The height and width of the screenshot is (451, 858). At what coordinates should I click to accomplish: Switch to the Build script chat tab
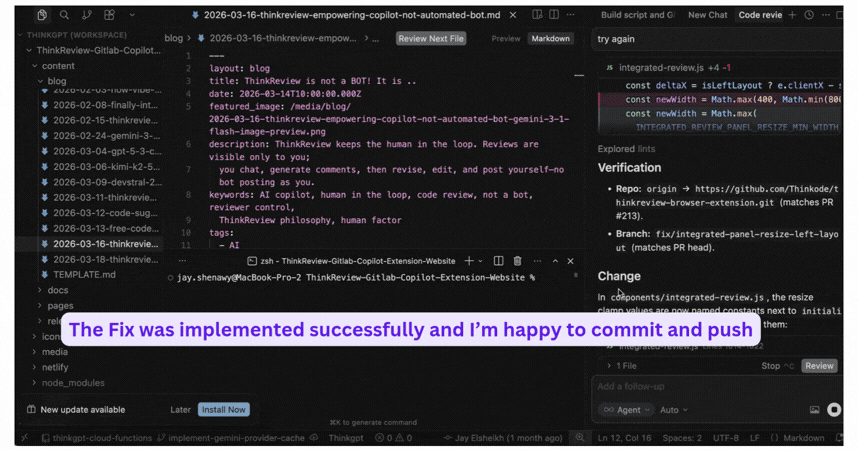[x=637, y=15]
